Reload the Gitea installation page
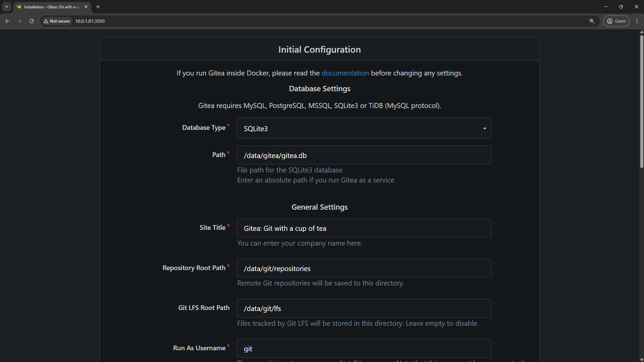The height and width of the screenshot is (362, 644). 32,21
